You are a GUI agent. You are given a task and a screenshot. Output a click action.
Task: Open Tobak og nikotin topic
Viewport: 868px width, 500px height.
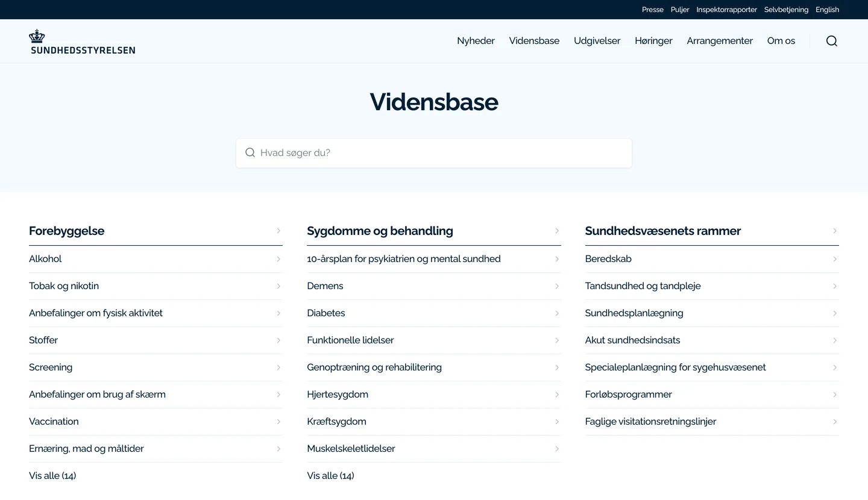click(x=156, y=286)
